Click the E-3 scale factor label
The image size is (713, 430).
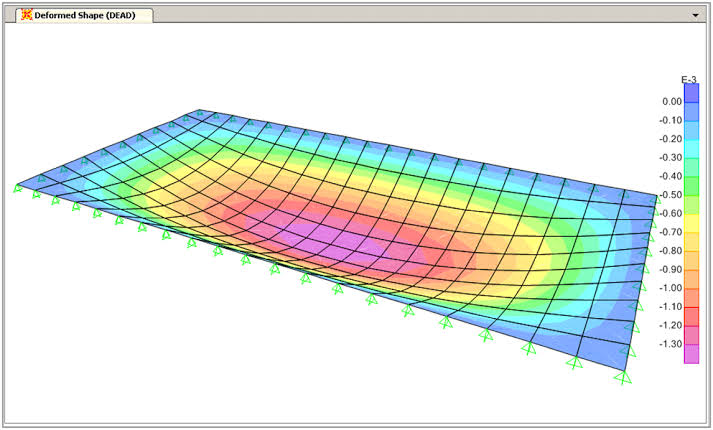(689, 80)
